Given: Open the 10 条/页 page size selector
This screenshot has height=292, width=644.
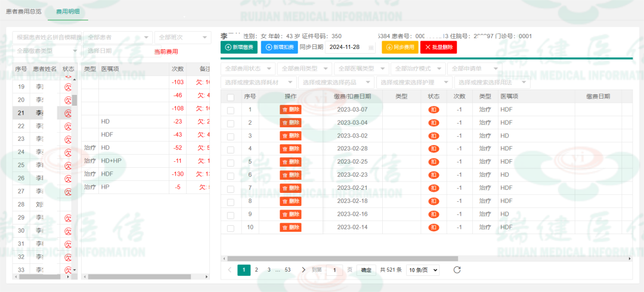Looking at the screenshot, I should [423, 270].
